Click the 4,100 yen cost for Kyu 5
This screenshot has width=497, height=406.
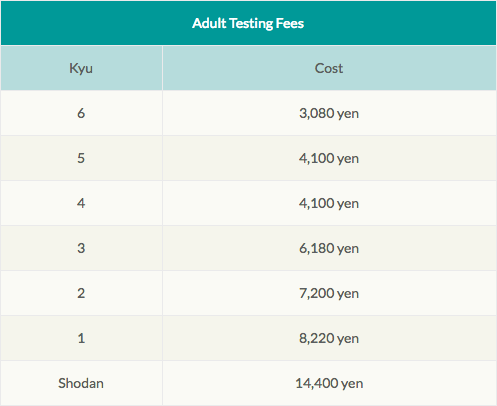pyautogui.click(x=329, y=158)
